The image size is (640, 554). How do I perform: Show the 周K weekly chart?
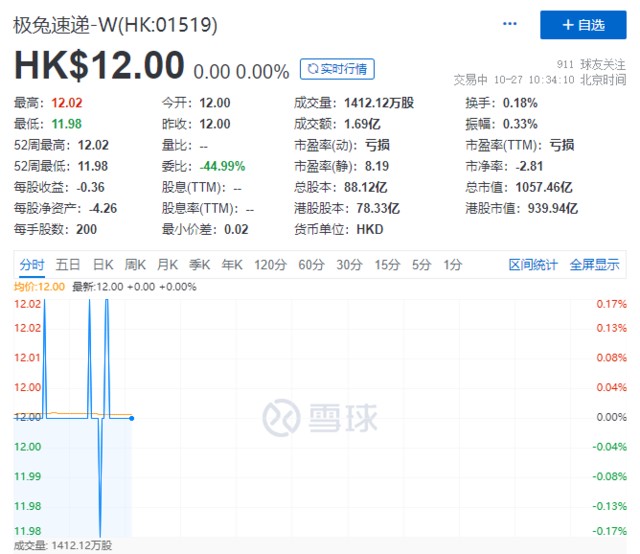coord(135,265)
